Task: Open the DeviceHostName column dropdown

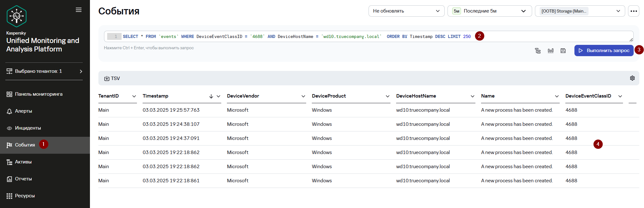Action: [x=473, y=96]
